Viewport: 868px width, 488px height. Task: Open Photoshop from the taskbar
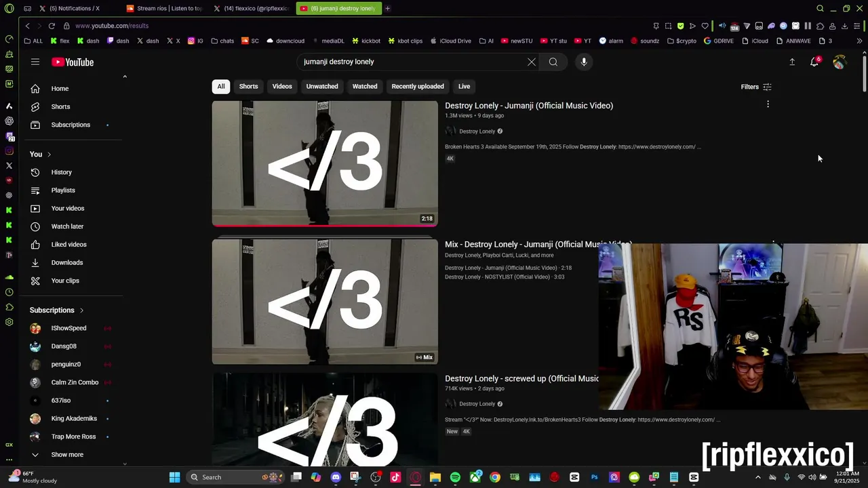(595, 477)
